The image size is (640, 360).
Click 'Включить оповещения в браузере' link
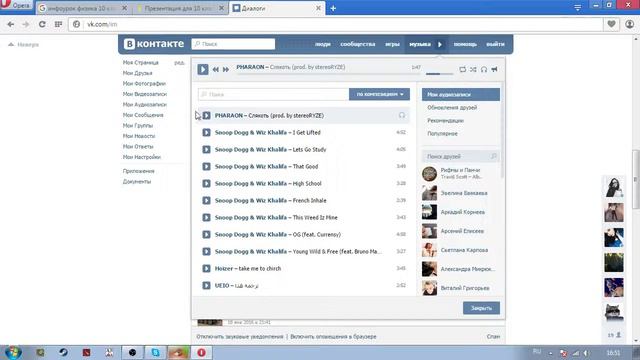click(x=333, y=337)
